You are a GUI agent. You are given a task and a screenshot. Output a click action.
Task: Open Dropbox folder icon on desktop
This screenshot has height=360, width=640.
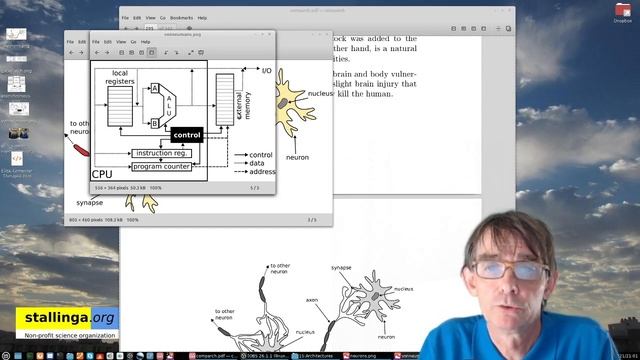(623, 10)
